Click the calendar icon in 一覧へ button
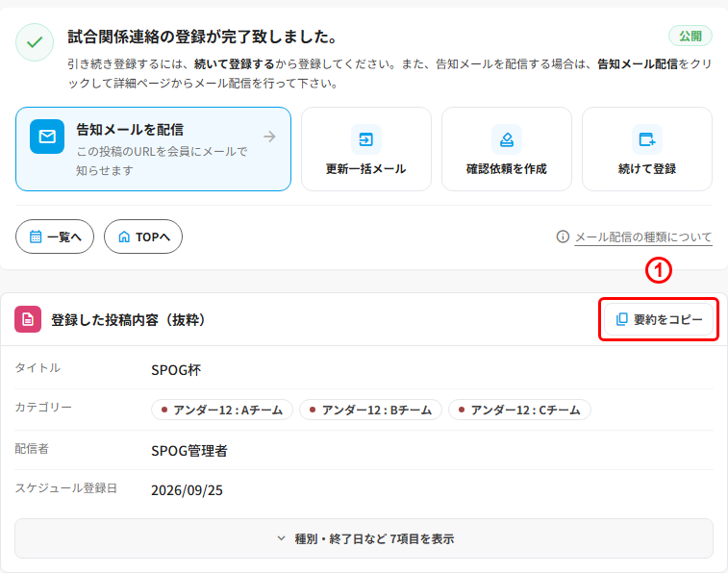 36,237
